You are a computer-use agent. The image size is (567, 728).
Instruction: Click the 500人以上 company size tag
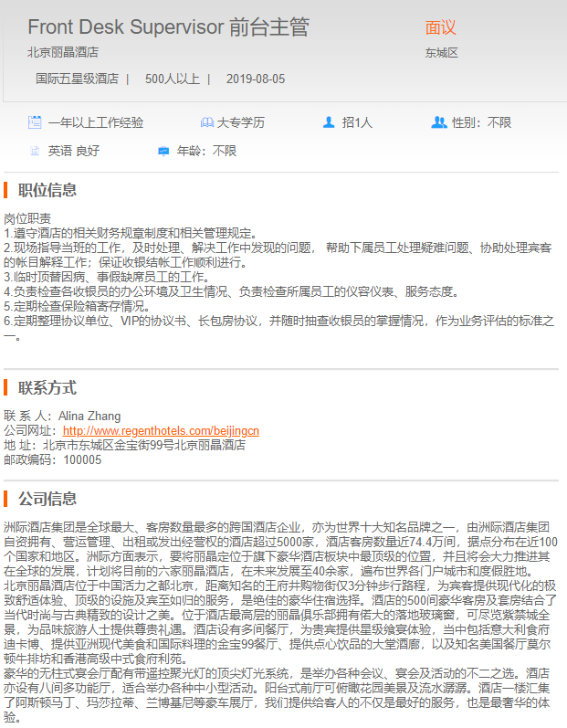click(172, 79)
